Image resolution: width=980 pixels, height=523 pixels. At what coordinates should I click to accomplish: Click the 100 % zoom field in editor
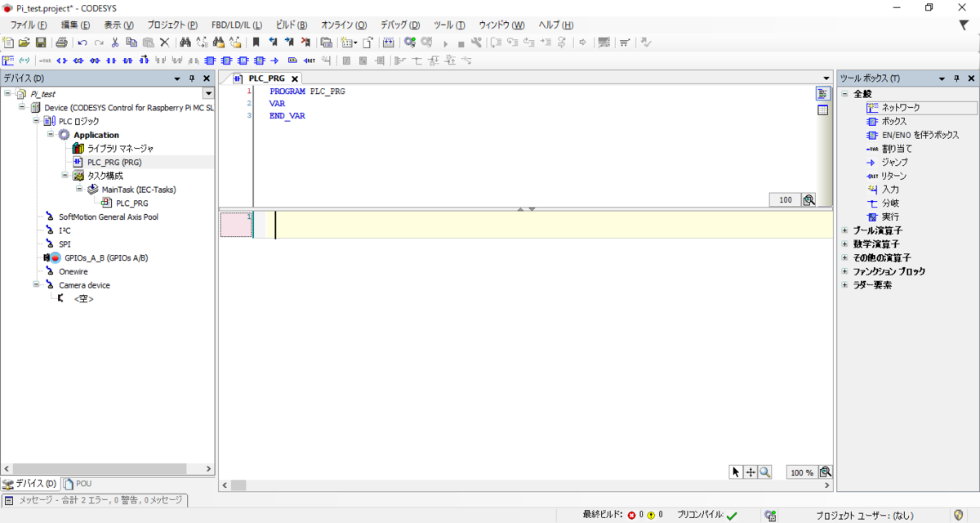coord(800,472)
